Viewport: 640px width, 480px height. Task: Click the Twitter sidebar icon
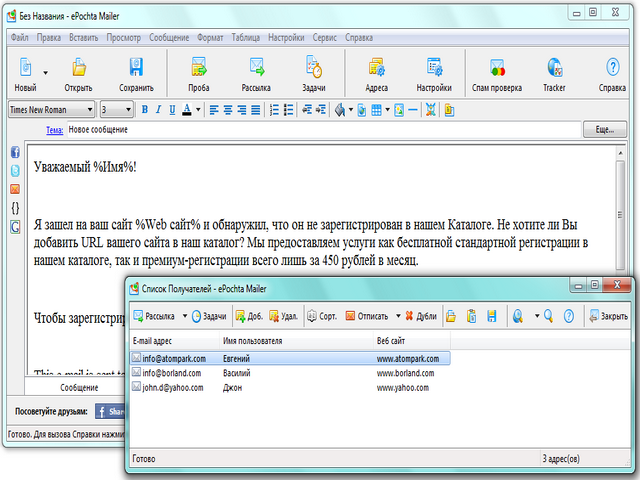[x=15, y=171]
